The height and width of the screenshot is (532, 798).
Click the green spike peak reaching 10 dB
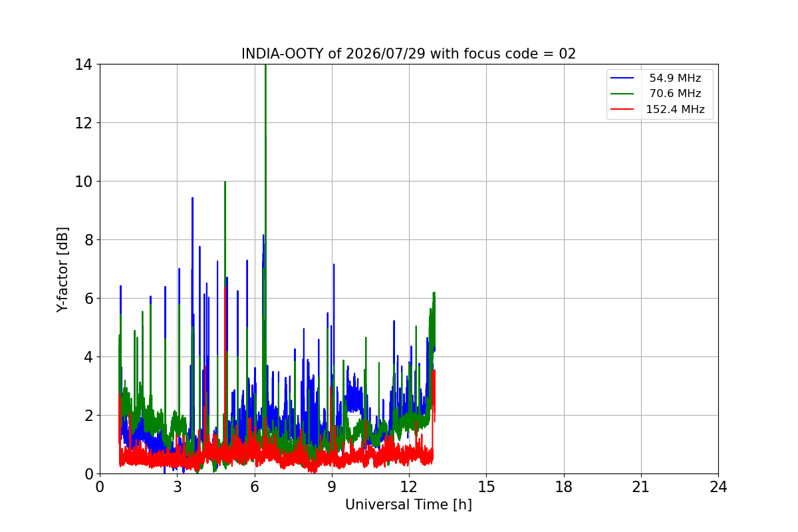click(x=225, y=182)
